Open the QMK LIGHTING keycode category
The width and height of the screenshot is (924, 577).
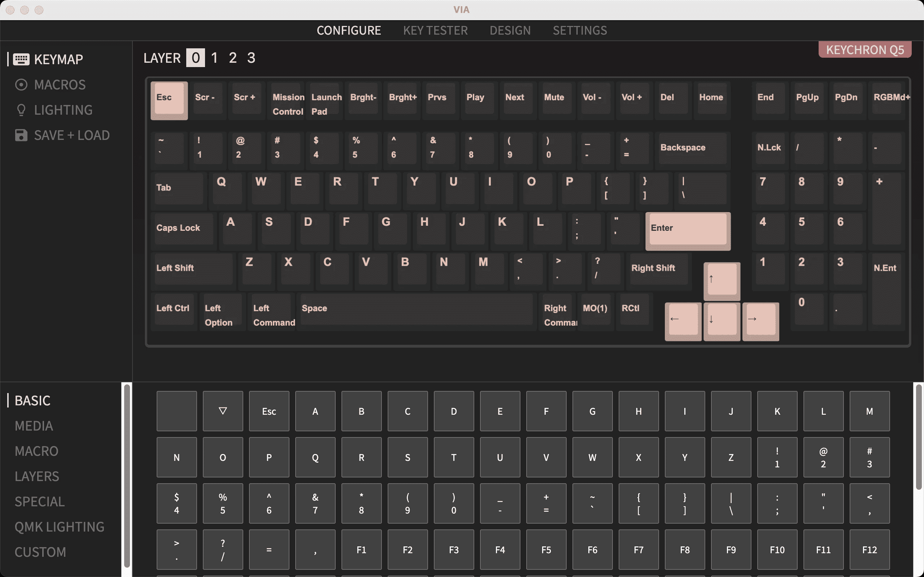coord(59,526)
